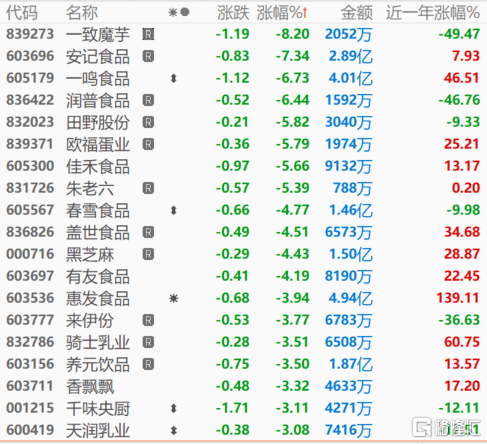
Task: Click the 4.94亿 turnover amount
Action: [351, 298]
